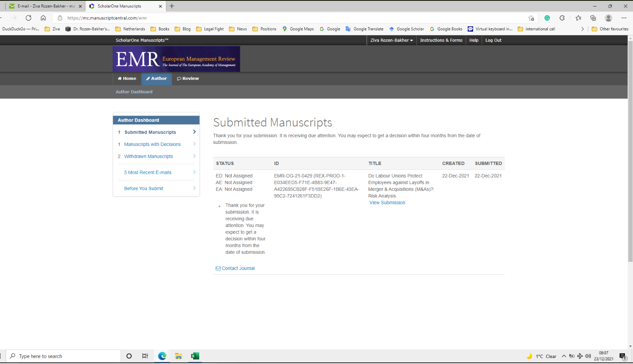Open Submitted Manuscripts sidebar item
633x364 pixels.
click(x=150, y=132)
